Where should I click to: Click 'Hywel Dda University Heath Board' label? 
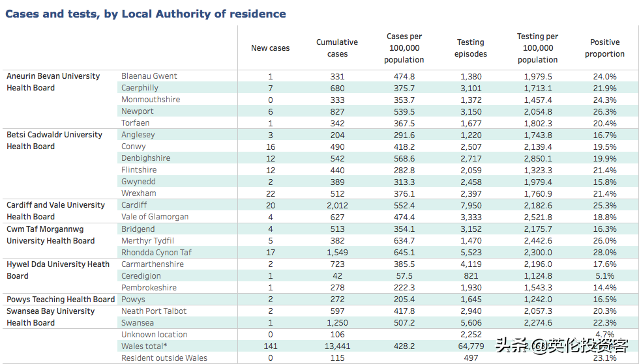[x=58, y=270]
